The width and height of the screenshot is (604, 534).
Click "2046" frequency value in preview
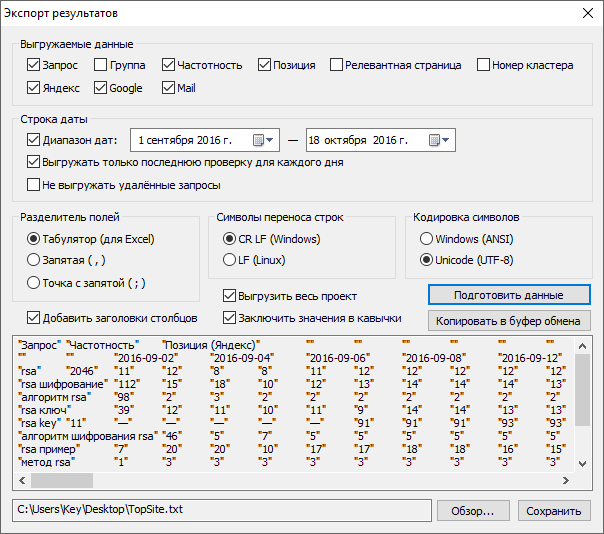[x=82, y=371]
